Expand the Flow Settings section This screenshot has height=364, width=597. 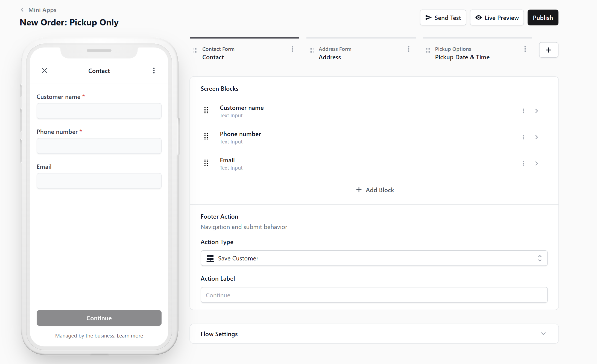[543, 334]
